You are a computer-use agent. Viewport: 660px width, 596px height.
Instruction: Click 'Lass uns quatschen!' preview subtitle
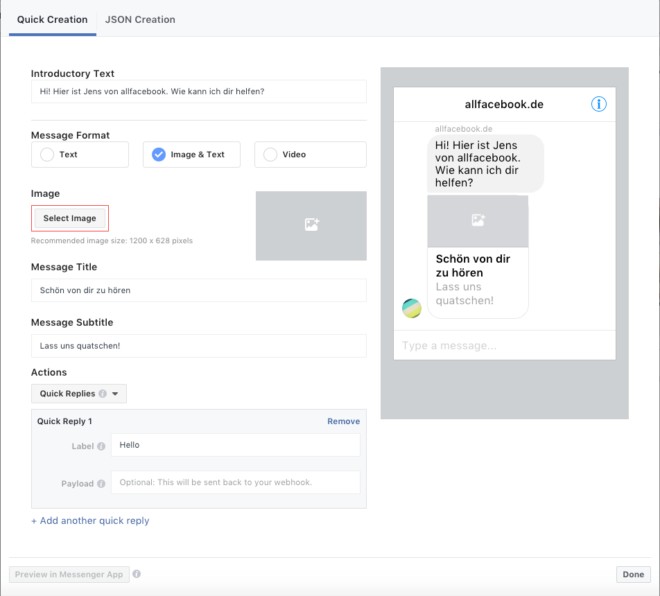(x=465, y=294)
